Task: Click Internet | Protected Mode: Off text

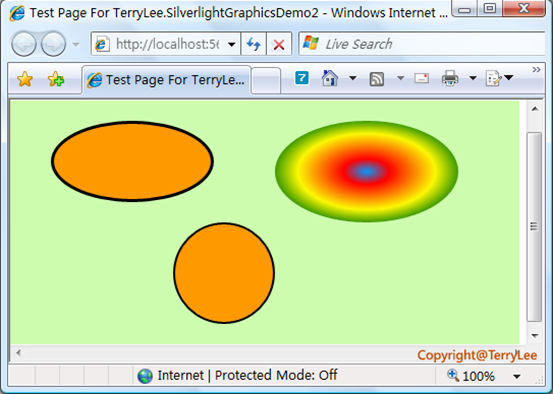Action: [x=247, y=375]
